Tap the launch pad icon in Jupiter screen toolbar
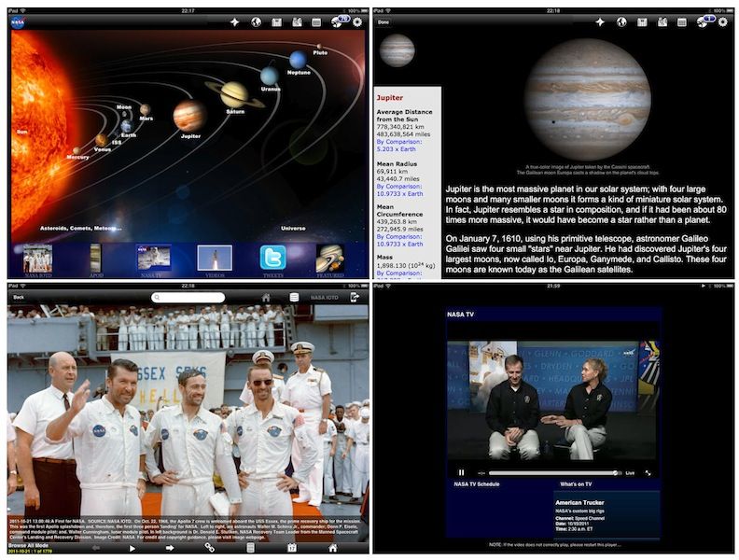Viewport: 739px width, 560px height. (x=662, y=22)
